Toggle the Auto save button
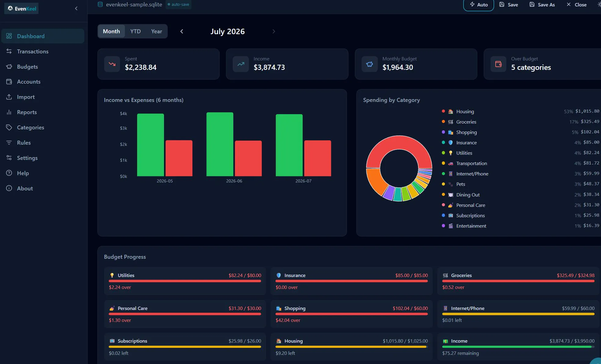The width and height of the screenshot is (601, 364). (x=479, y=5)
